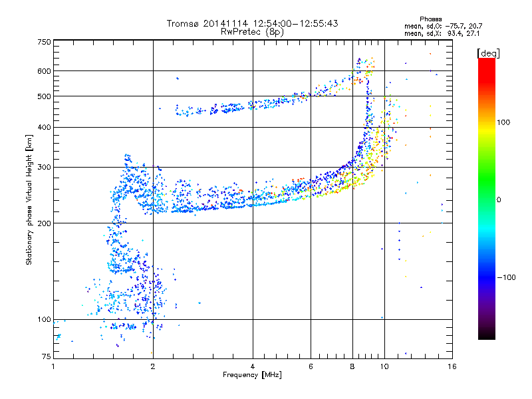Viewport: 532px width, 399px height.
Task: Click the 'Stationary phase Virtual Height [km]' axis label
Action: click(x=29, y=199)
